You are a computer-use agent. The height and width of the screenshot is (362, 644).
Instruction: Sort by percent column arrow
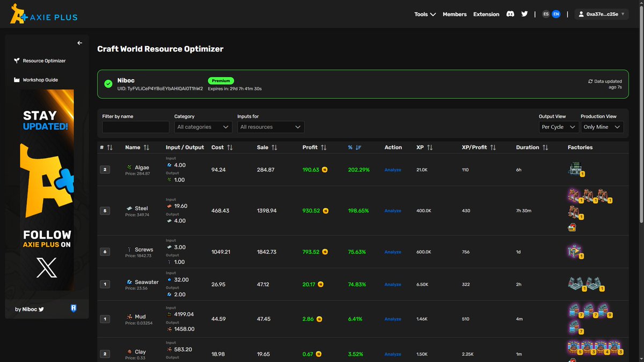(x=358, y=147)
